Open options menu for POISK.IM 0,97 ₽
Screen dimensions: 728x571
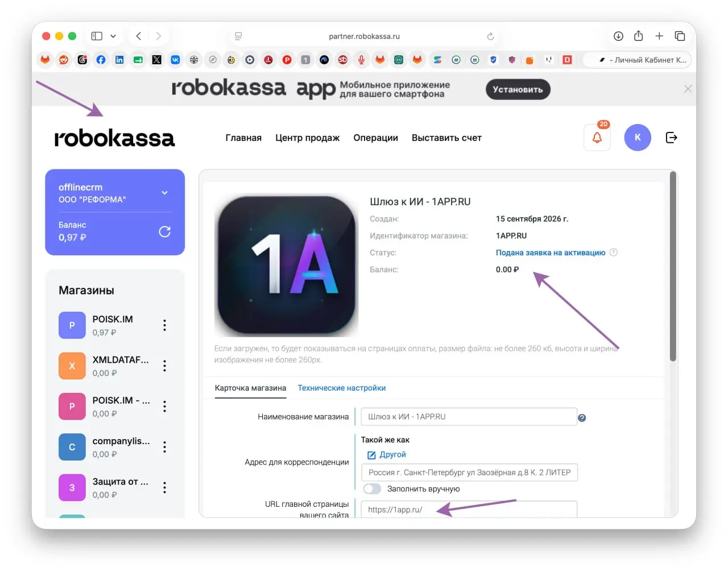coord(164,325)
